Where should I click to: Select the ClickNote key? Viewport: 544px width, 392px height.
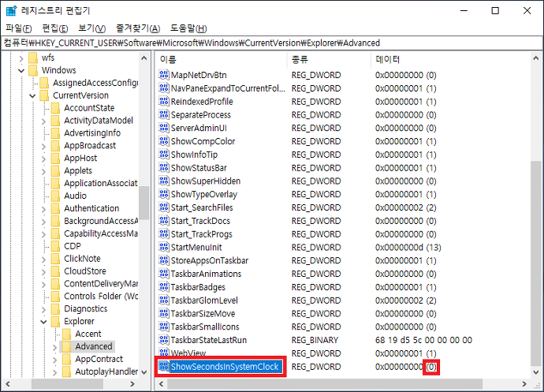point(82,259)
